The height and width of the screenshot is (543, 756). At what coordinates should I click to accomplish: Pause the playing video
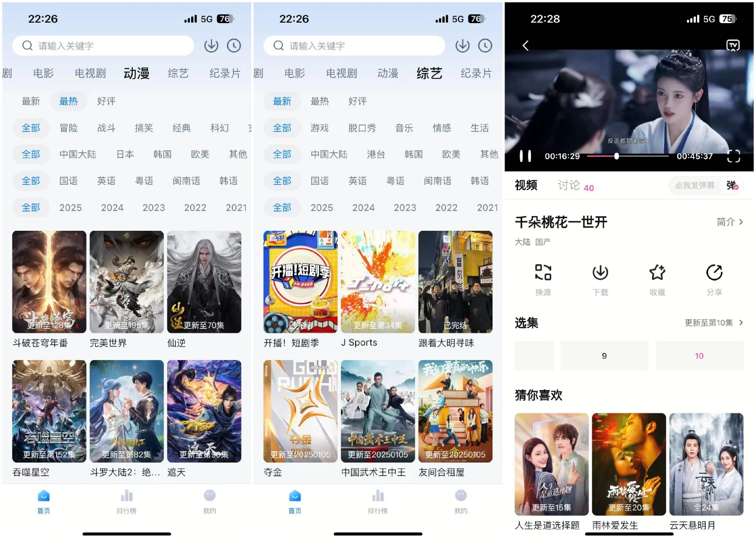(525, 156)
